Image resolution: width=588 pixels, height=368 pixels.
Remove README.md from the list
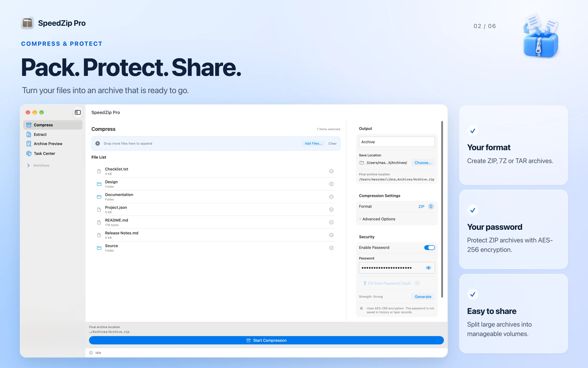[x=331, y=222]
